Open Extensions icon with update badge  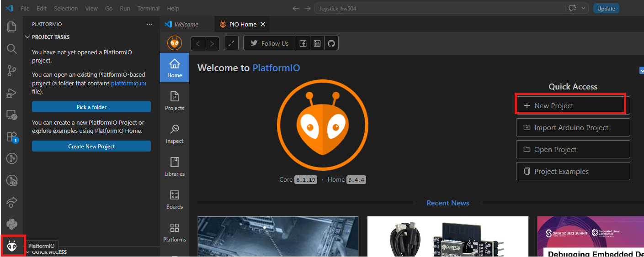12,137
